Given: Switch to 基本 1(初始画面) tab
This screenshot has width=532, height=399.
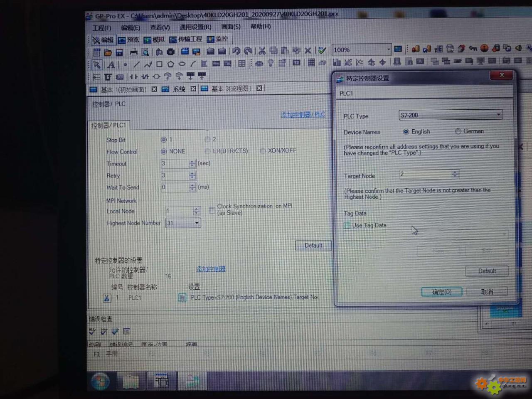Looking at the screenshot, I should (x=119, y=89).
